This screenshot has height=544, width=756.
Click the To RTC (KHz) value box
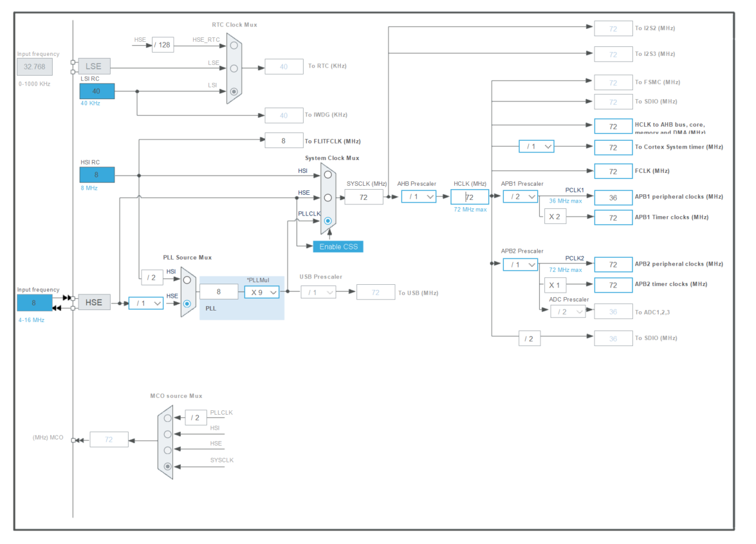click(x=284, y=66)
